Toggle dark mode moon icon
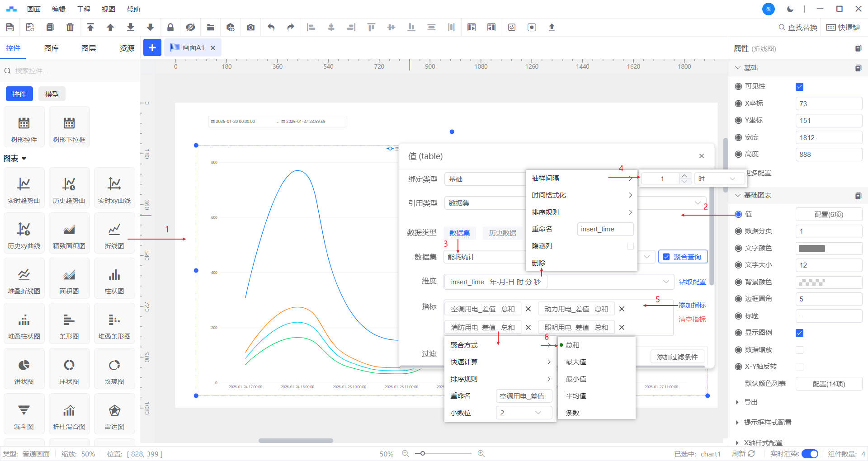The image size is (868, 461). tap(790, 9)
